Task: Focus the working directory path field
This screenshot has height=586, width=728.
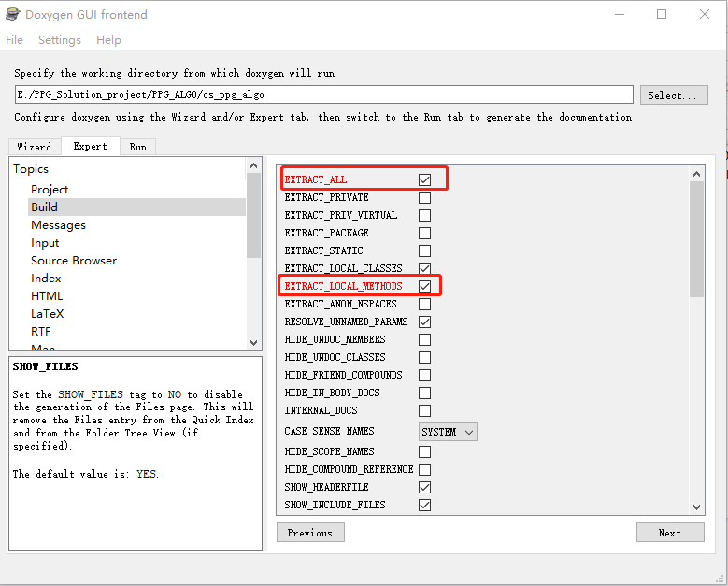Action: click(x=323, y=94)
